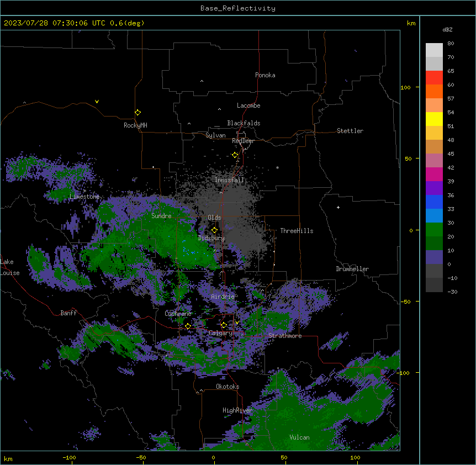The height and width of the screenshot is (465, 476).
Task: Pick the red 60-65 dBZ legend swatch
Action: [434, 78]
